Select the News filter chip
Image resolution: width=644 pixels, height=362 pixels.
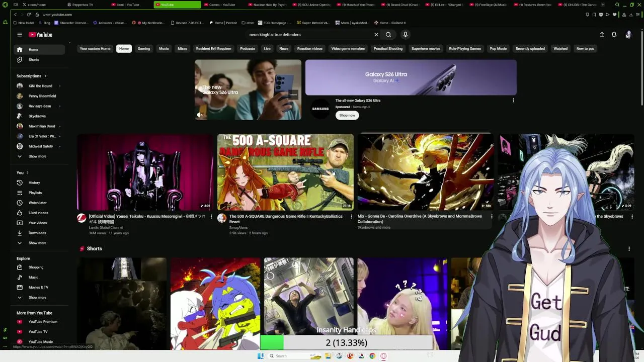coord(284,49)
